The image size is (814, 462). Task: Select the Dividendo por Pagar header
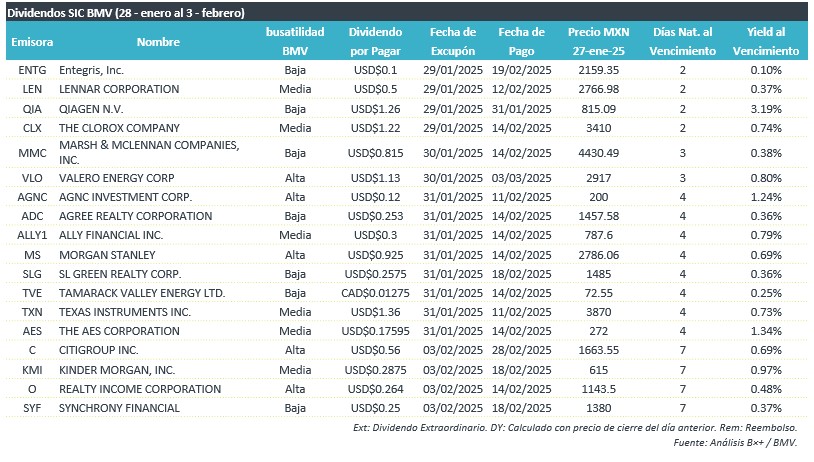(x=375, y=42)
